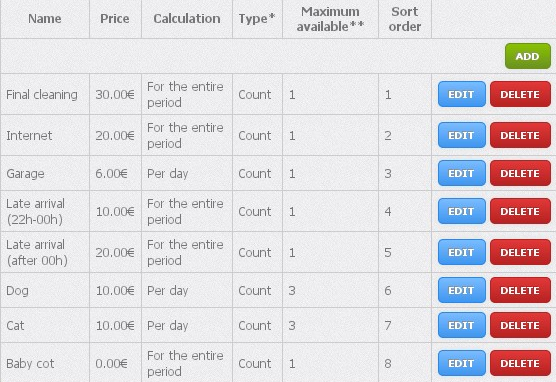Screen dimensions: 556x382
Task: Open edit for the Garage extra
Action: (x=462, y=173)
